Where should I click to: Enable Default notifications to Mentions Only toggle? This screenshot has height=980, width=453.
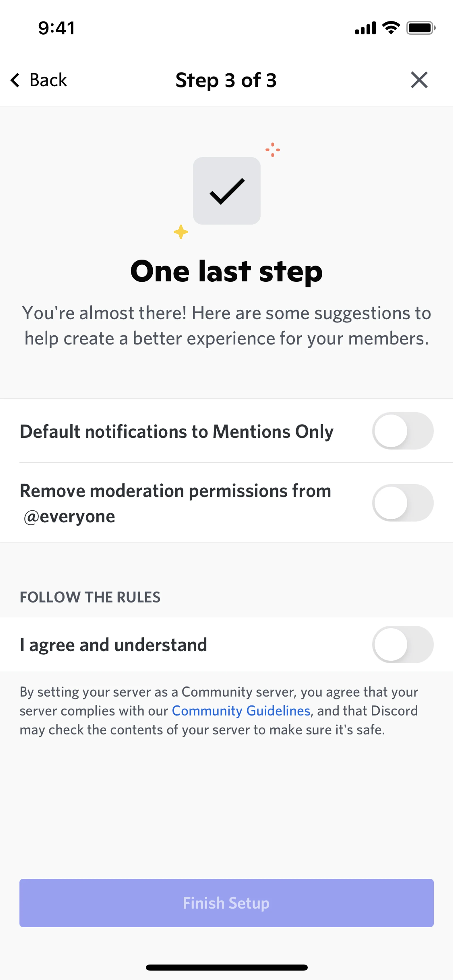403,431
